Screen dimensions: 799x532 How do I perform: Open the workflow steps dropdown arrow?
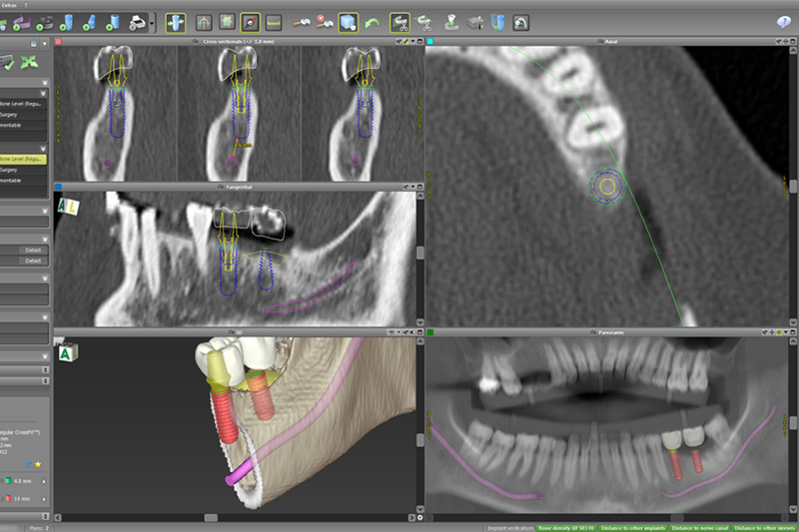point(152,23)
